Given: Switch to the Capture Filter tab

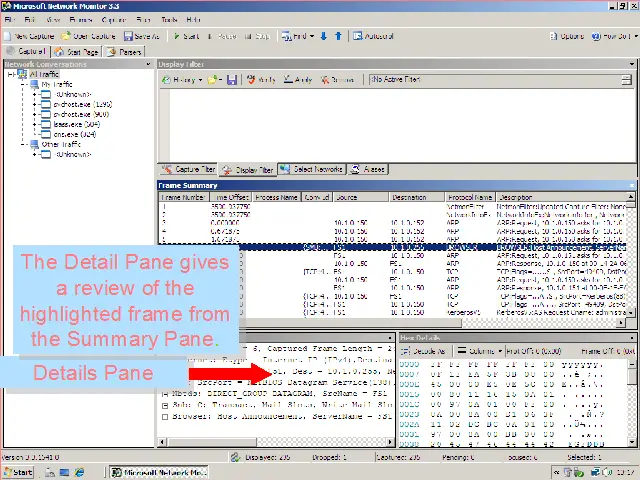Looking at the screenshot, I should pyautogui.click(x=189, y=169).
